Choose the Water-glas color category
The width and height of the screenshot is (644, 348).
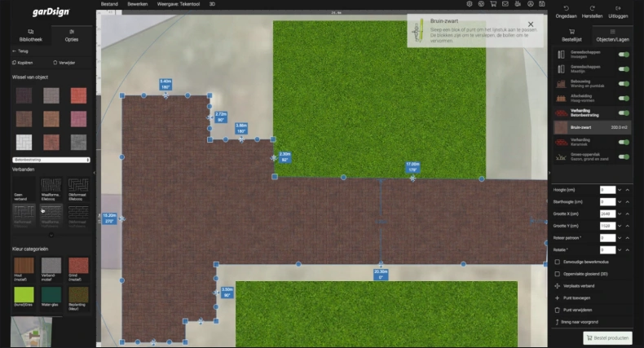(x=51, y=297)
